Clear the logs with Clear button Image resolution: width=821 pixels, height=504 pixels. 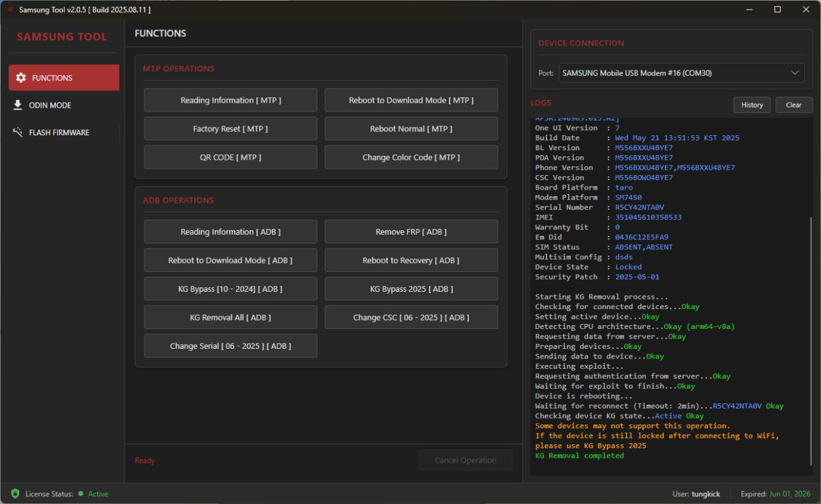[x=793, y=105]
